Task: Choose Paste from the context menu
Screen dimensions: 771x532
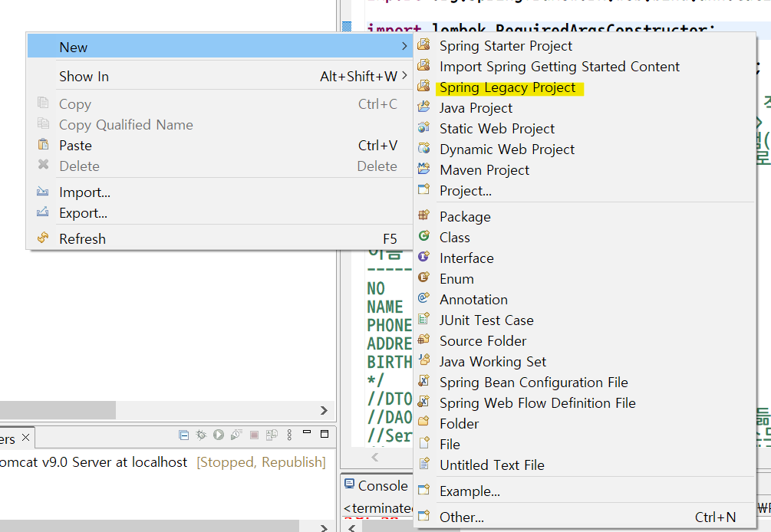Action: [220, 146]
